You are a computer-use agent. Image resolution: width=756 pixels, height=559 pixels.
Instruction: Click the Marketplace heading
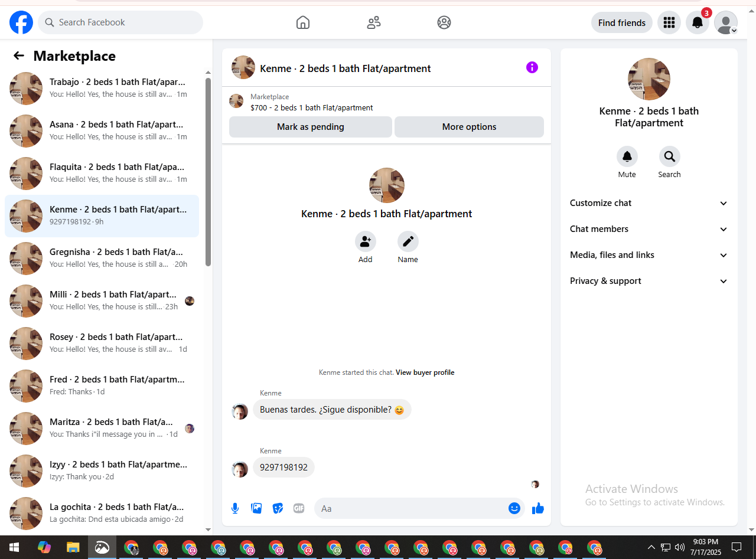(x=74, y=56)
